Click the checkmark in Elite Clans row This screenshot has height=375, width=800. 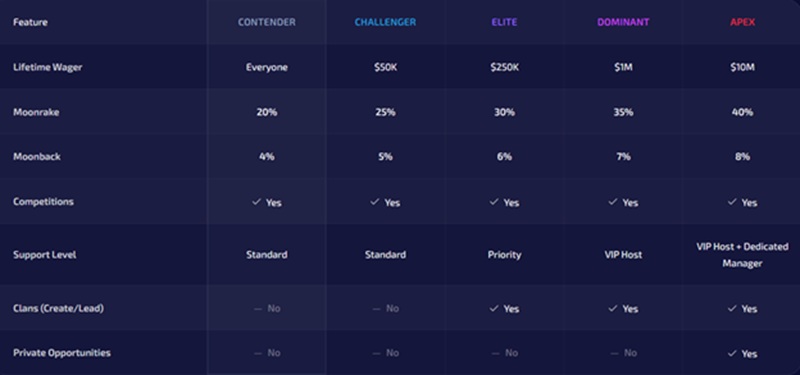(494, 309)
